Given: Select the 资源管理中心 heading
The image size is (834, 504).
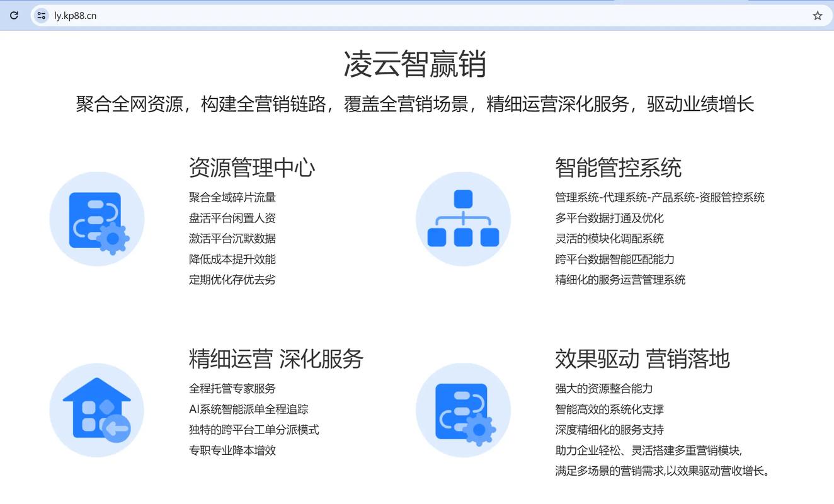Looking at the screenshot, I should pyautogui.click(x=252, y=168).
